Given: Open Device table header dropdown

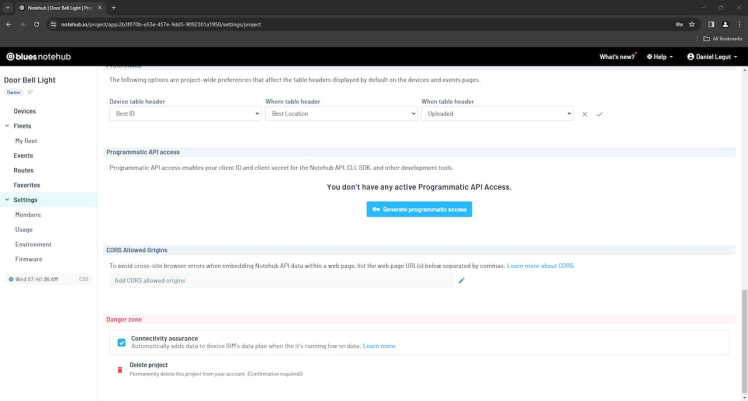Looking at the screenshot, I should coord(185,113).
